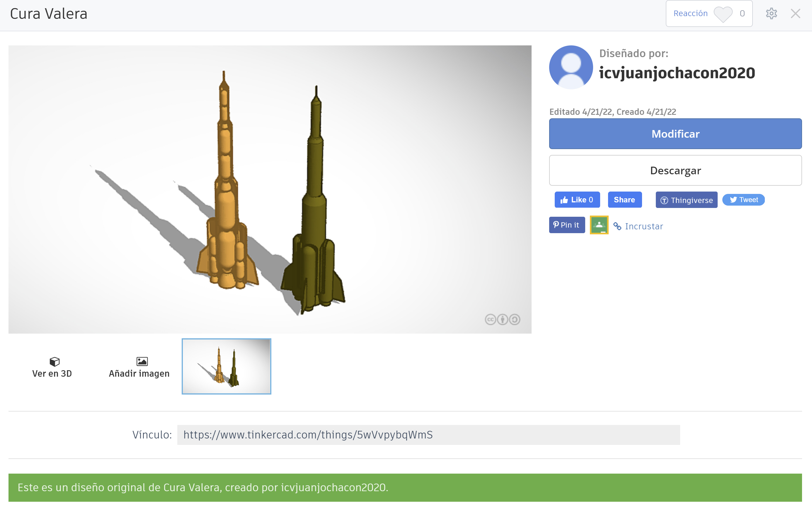
Task: Close the Cura Valera design dialog
Action: point(795,14)
